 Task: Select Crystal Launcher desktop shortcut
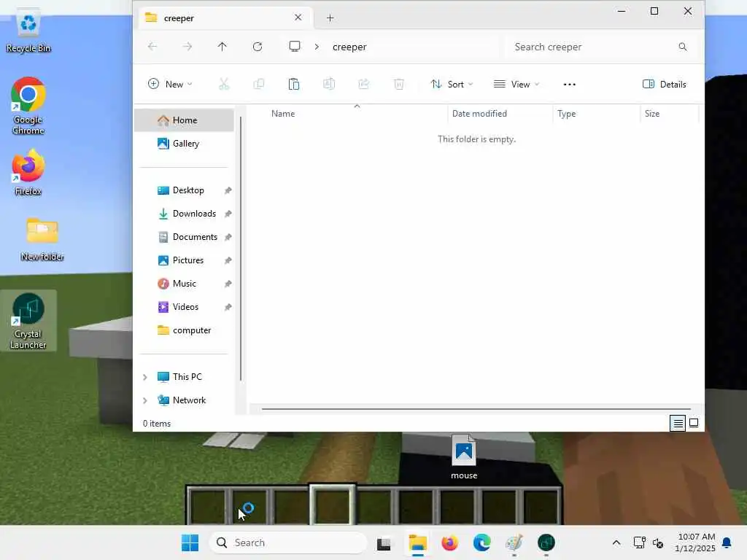(28, 321)
